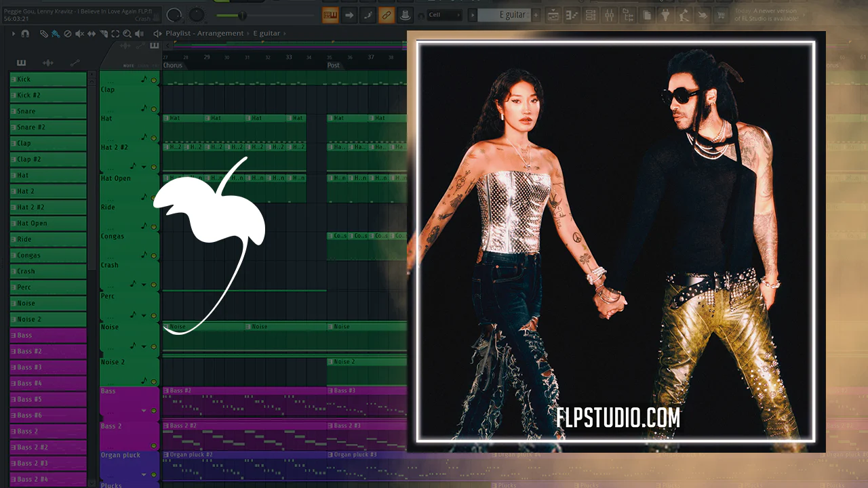Click the stacked pages icon in top toolbar

point(647,15)
